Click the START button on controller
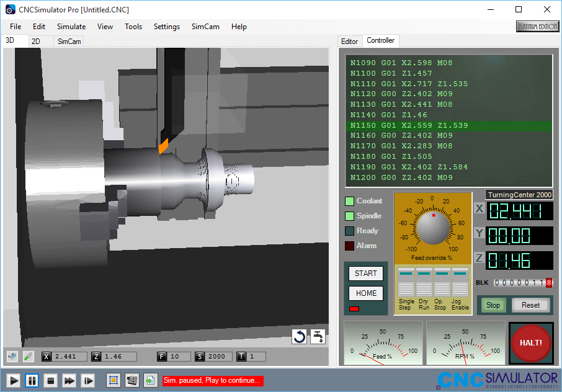Viewport: 562px width, 392px height. [366, 274]
